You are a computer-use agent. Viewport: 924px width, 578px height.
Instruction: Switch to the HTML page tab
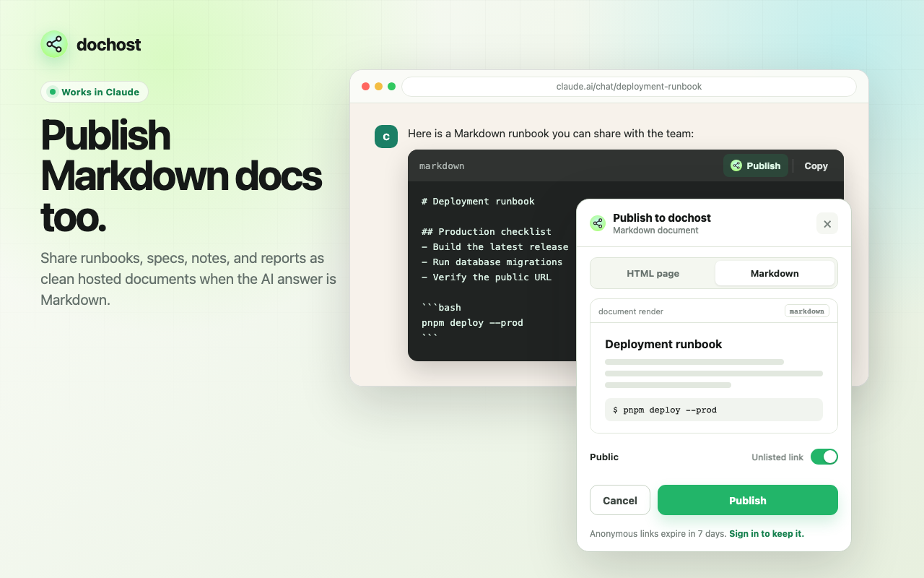click(653, 273)
